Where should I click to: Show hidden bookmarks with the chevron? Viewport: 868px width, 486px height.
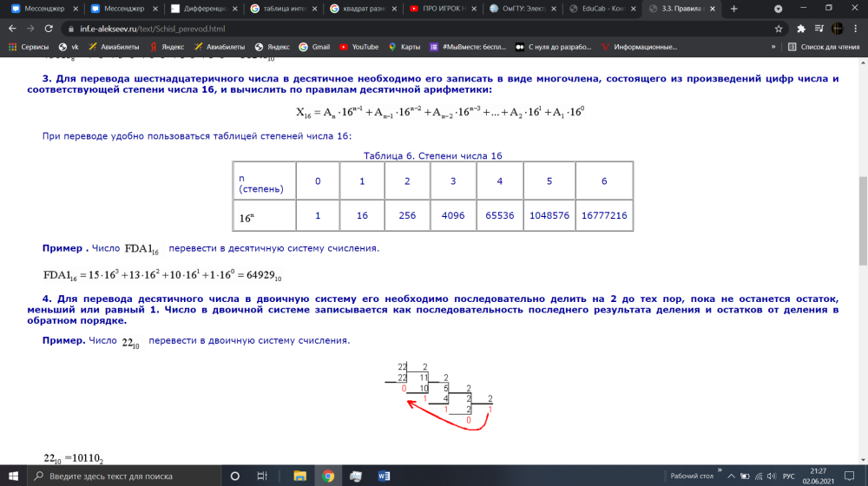[x=773, y=47]
